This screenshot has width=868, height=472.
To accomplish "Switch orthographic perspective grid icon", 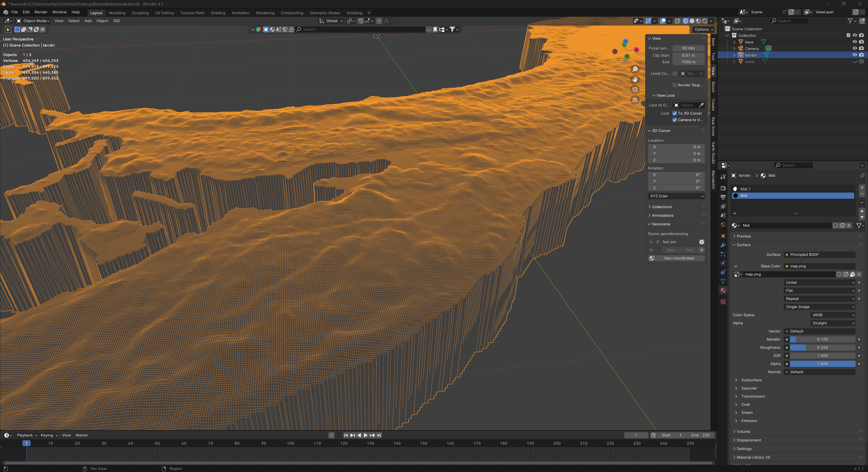I will (x=635, y=100).
